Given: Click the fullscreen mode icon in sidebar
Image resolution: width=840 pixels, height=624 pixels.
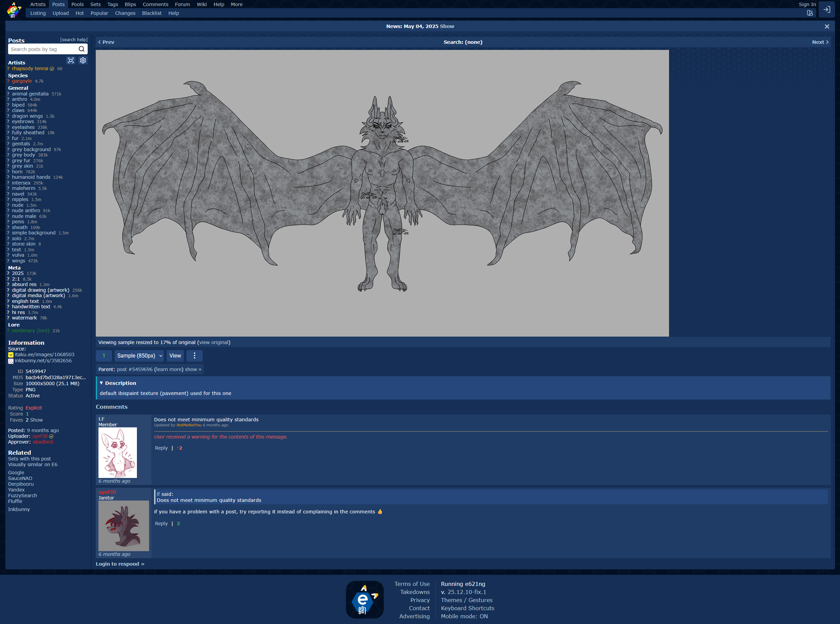Looking at the screenshot, I should pos(70,60).
